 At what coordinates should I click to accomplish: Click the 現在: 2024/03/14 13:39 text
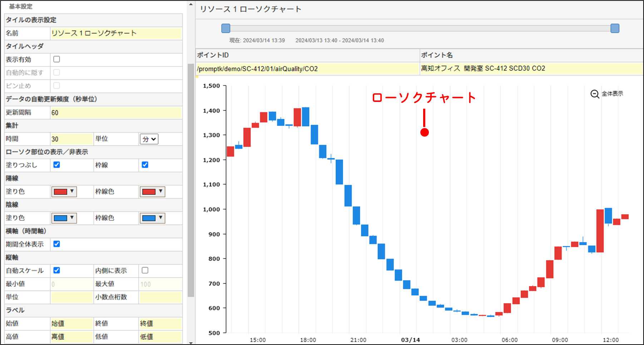(x=257, y=40)
